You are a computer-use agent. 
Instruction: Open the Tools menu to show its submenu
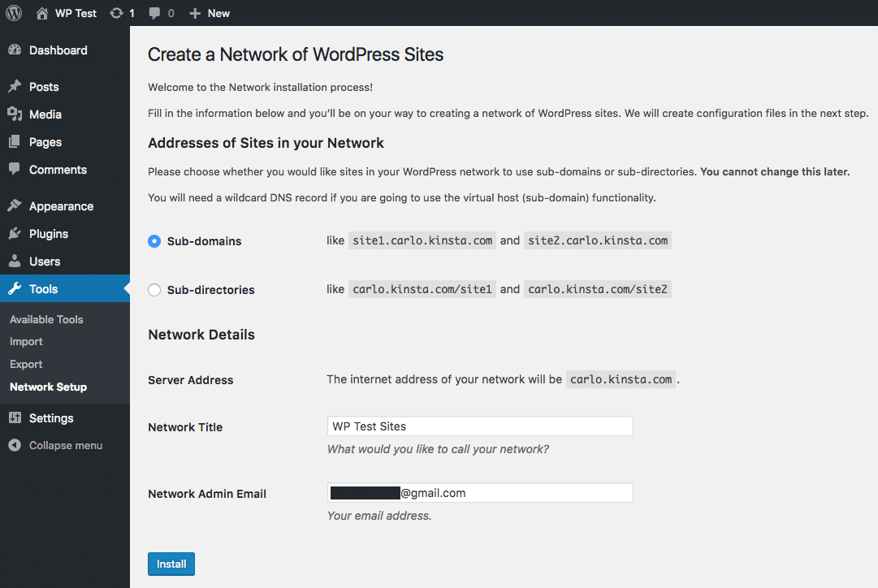[37, 288]
